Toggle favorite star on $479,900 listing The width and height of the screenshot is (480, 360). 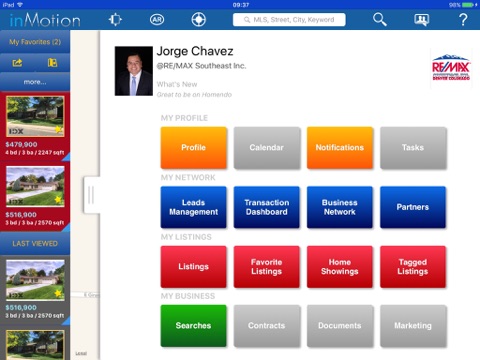point(59,129)
